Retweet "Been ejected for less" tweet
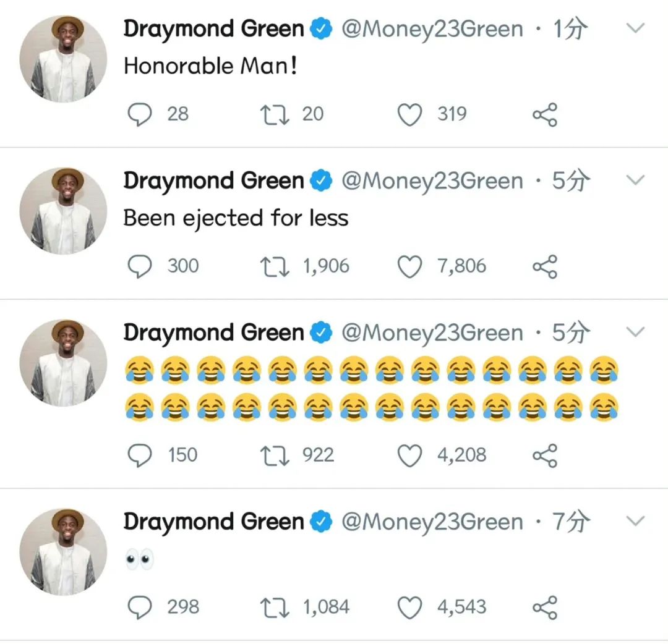668x644 pixels. (275, 266)
